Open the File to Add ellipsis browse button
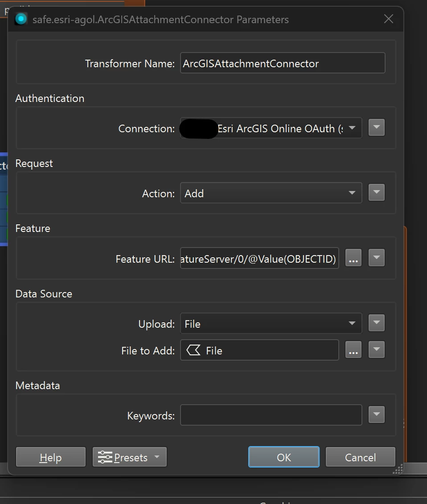427x504 pixels. (x=353, y=350)
